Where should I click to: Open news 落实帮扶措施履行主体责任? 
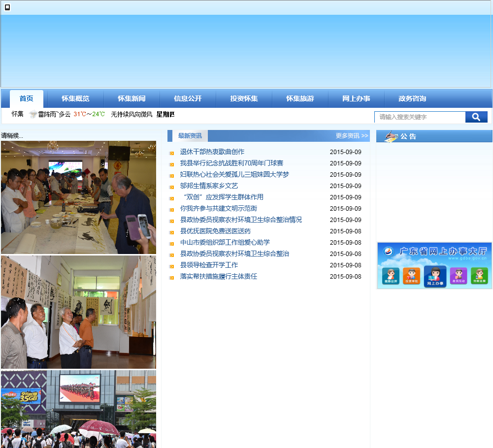tap(219, 276)
